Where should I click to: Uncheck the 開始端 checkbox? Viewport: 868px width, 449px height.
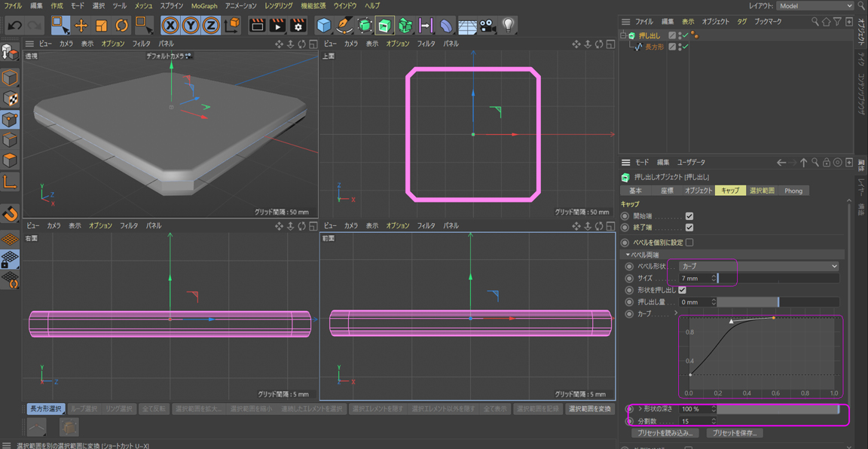tap(689, 216)
